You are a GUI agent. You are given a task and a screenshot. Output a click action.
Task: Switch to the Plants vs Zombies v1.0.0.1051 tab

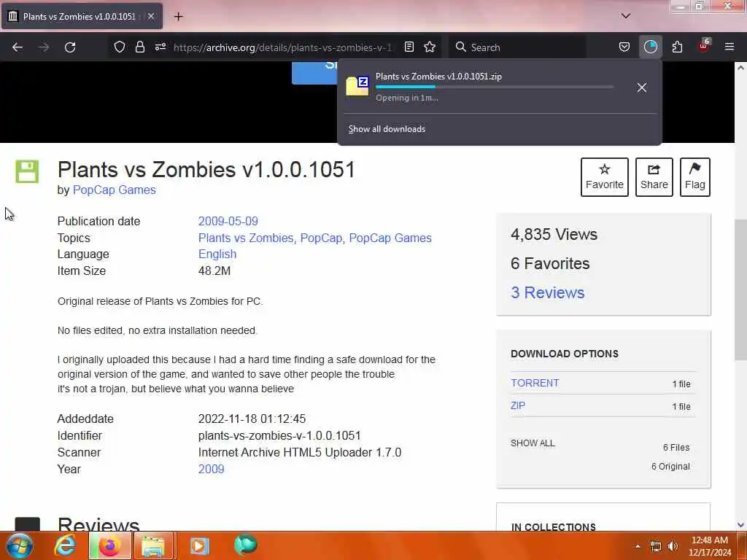point(82,17)
